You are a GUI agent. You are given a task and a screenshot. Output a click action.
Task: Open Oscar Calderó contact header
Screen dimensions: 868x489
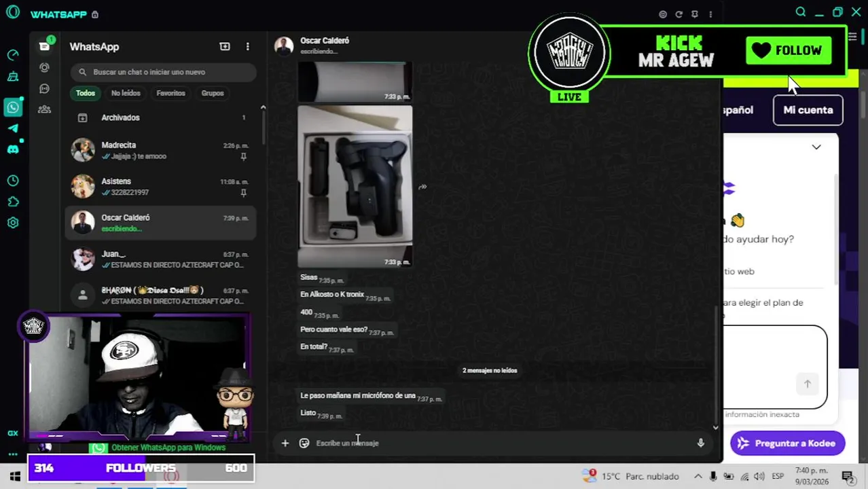[325, 45]
